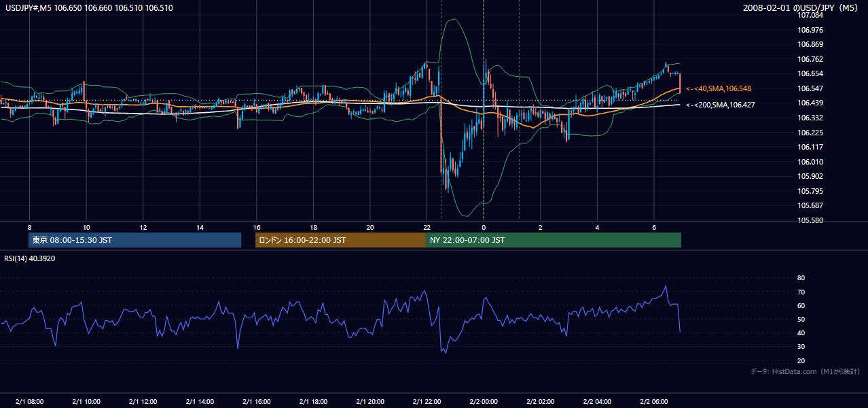Click the 2/1 10:00 time axis label
868x408 pixels.
pos(86,401)
